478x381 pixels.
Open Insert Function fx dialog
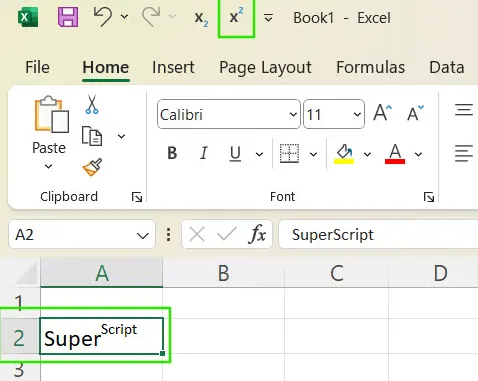[x=257, y=234]
